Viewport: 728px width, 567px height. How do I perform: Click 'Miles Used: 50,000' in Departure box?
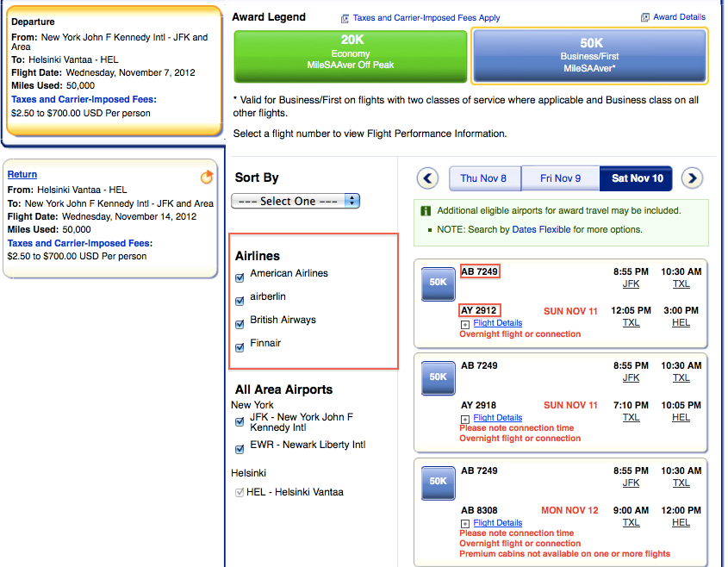click(x=53, y=85)
